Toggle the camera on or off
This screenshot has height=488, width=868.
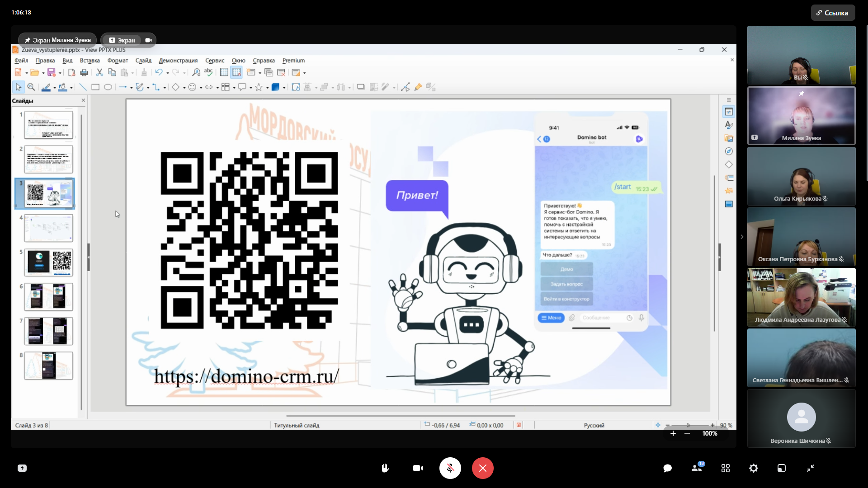(x=418, y=468)
